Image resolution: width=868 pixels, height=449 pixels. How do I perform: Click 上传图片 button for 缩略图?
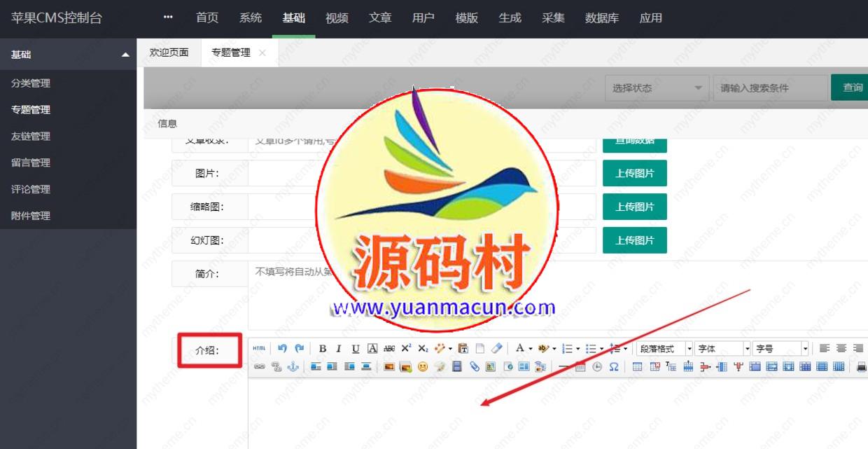[x=634, y=207]
